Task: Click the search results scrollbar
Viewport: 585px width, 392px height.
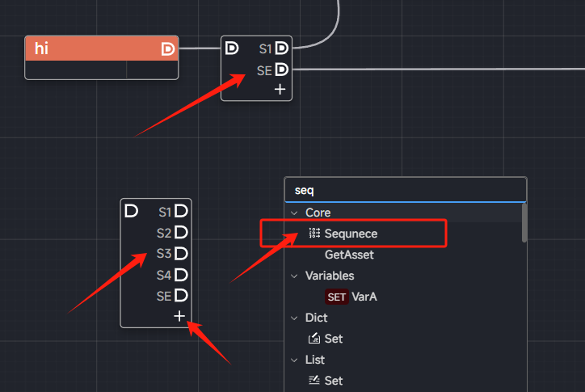Action: point(524,222)
